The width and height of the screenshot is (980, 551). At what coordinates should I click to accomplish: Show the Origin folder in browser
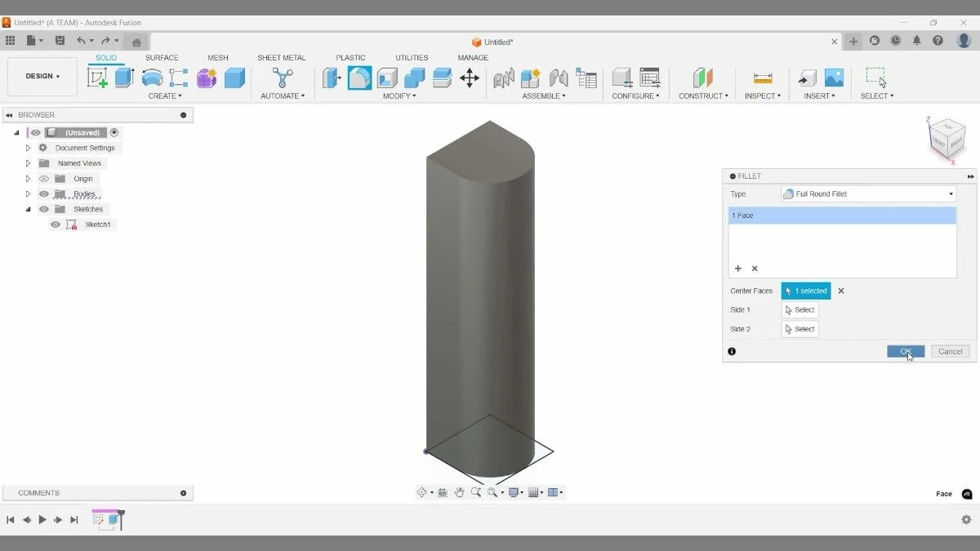click(44, 178)
